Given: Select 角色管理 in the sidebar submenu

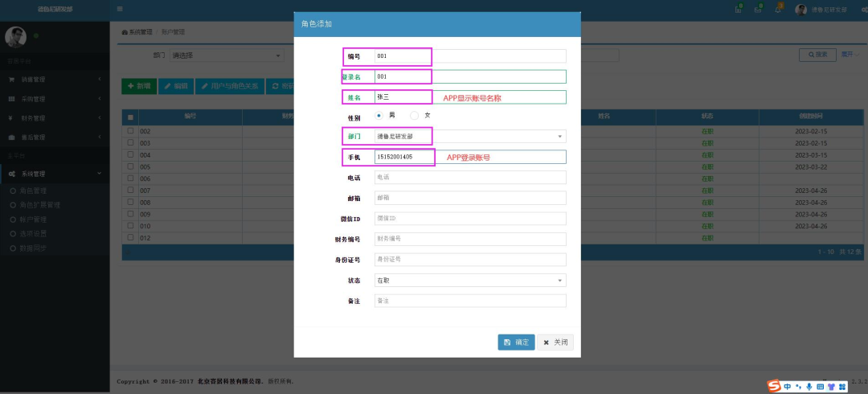Looking at the screenshot, I should (x=33, y=191).
